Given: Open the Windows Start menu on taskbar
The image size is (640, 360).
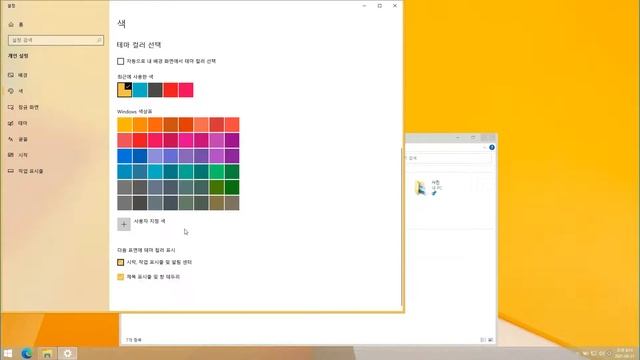Looking at the screenshot, I should (8, 353).
